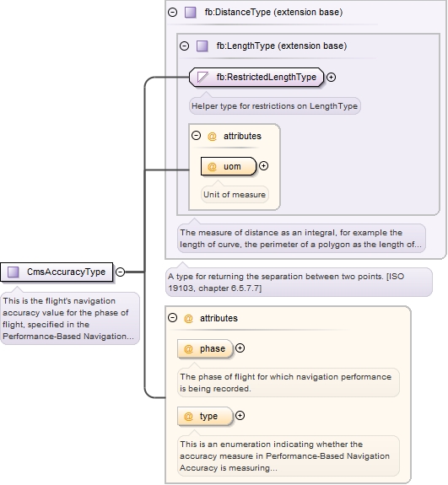Expand the uom attribute details
Screen dimensions: 448x485
click(x=263, y=166)
